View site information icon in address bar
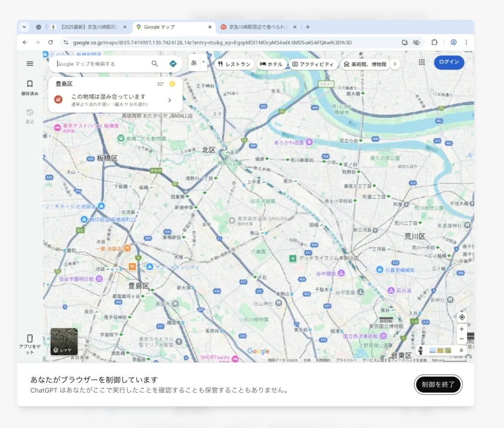 click(x=66, y=42)
